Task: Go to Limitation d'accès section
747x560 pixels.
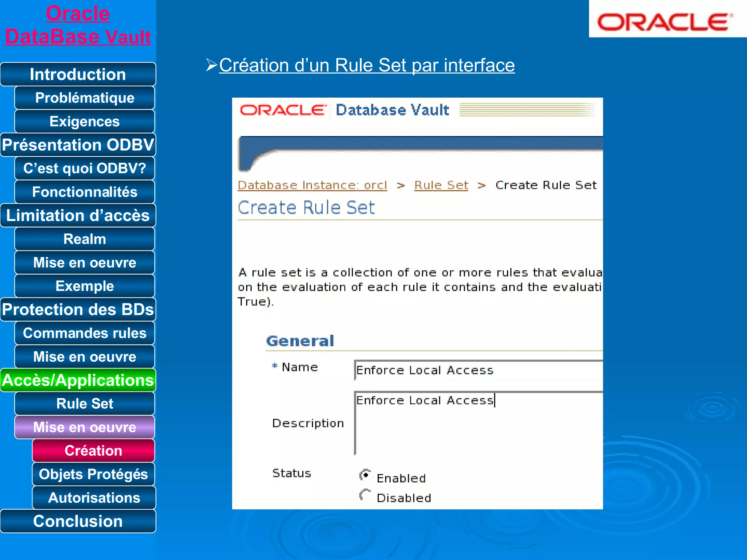Action: coord(78,215)
